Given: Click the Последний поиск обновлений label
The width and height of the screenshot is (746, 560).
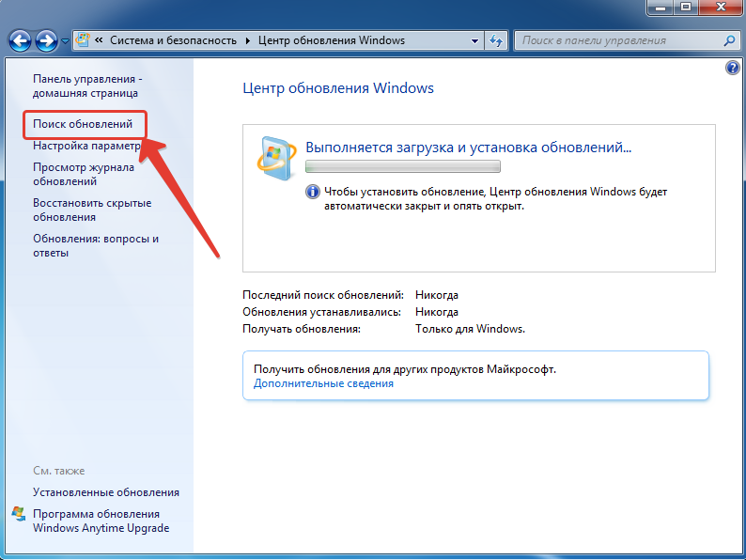Looking at the screenshot, I should (x=323, y=295).
